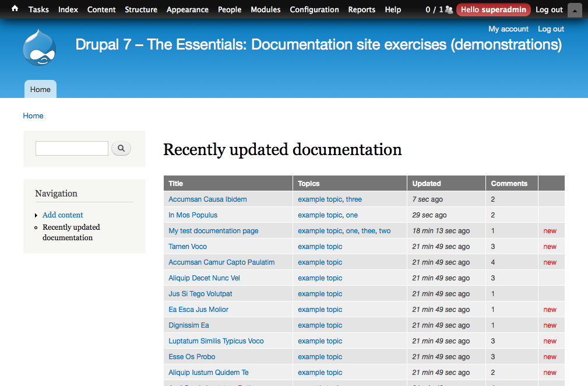Open My test documentation page

pos(213,230)
